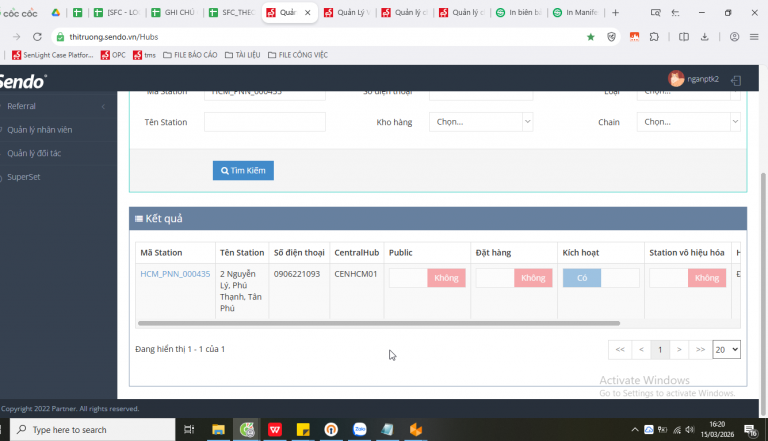Open the Chain dropdown
The image size is (768, 441).
coord(689,122)
